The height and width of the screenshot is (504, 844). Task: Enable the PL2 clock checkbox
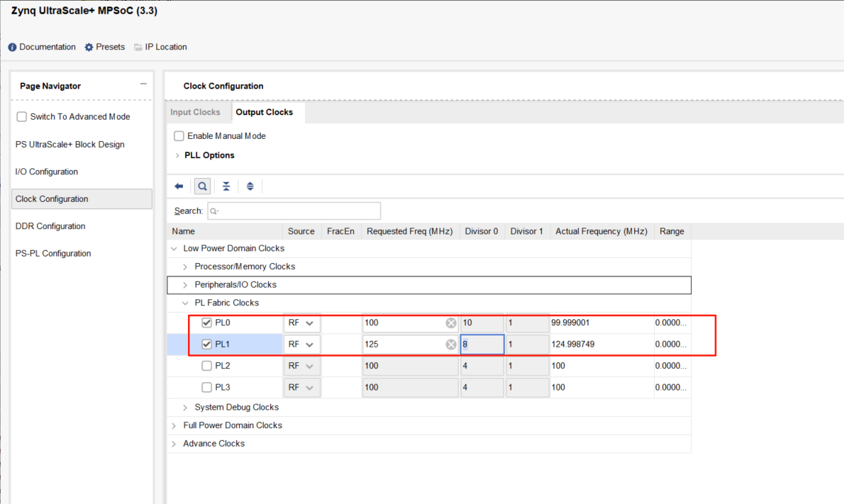pyautogui.click(x=206, y=366)
